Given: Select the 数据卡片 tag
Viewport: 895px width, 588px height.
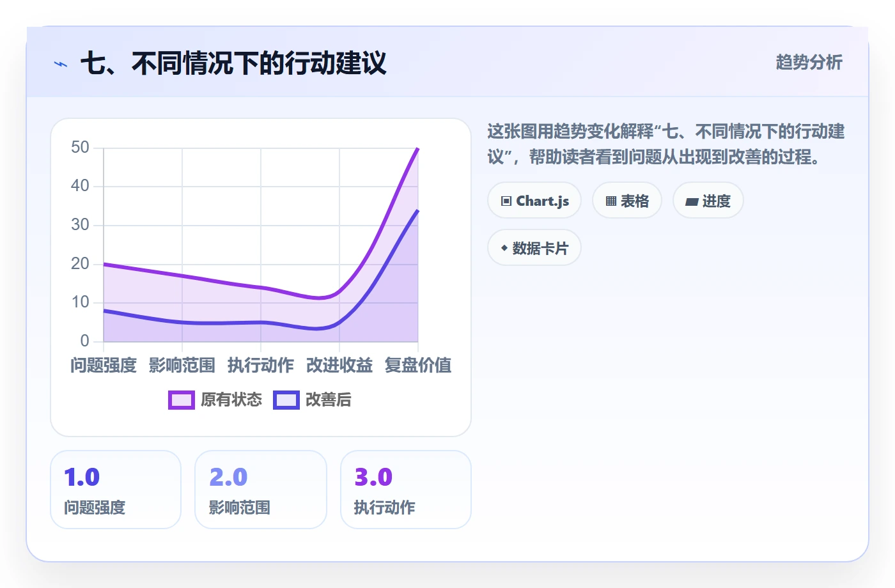Looking at the screenshot, I should point(534,248).
